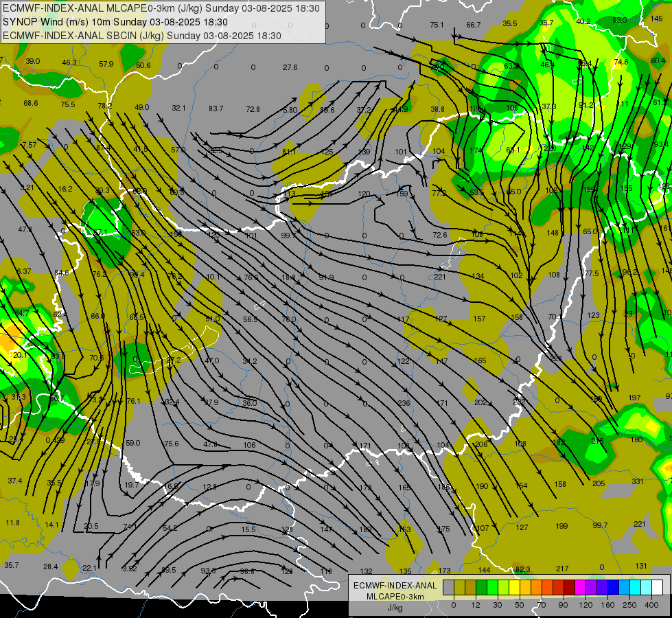Click the map value '34.2'
Screen dimensions: 672x618
point(250,362)
